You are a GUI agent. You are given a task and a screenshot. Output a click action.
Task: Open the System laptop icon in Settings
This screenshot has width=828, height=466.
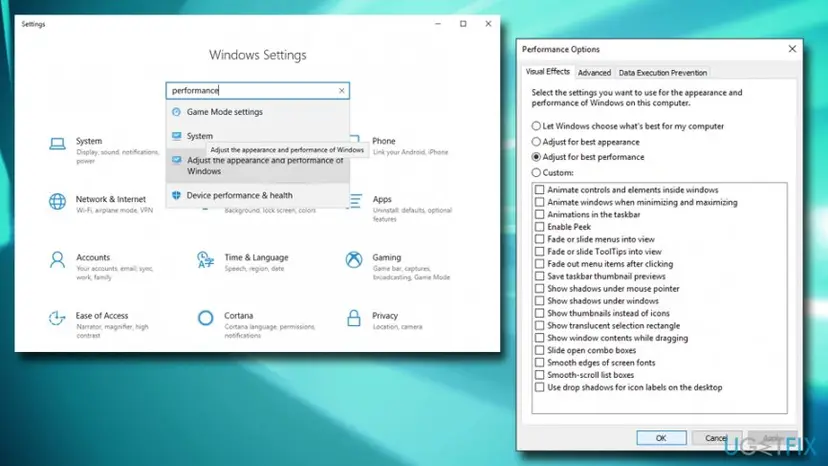(57, 143)
